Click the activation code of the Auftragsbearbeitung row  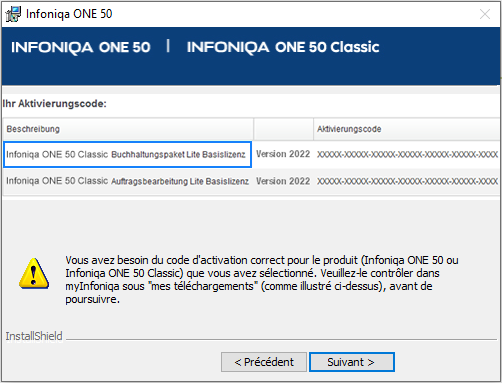407,181
